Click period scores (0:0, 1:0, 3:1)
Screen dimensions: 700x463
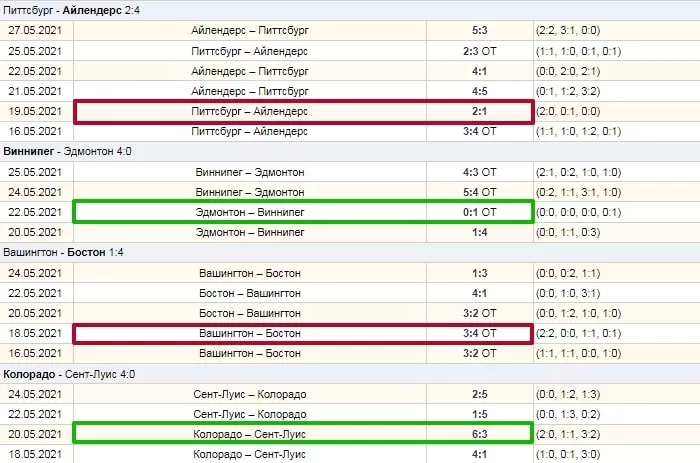[568, 293]
